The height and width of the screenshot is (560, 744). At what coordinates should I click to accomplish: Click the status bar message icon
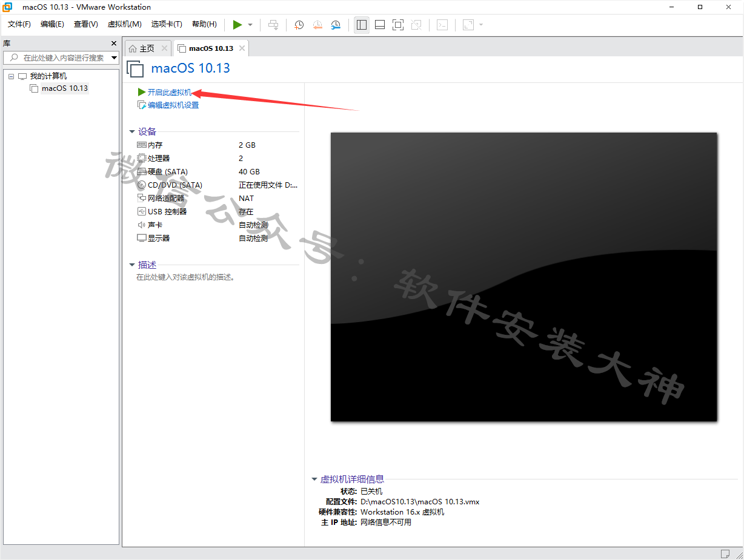725,553
